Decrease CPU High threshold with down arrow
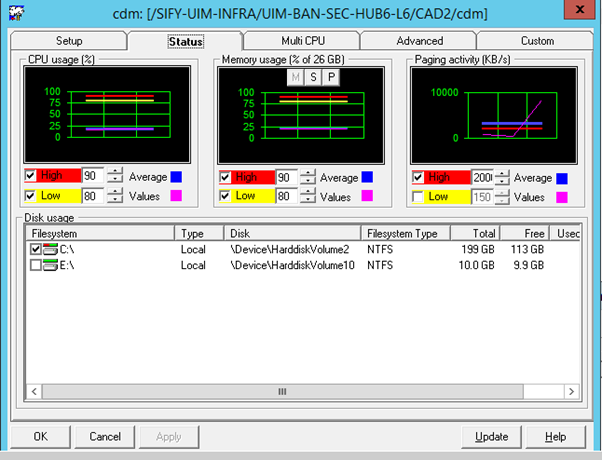Screen dimensions: 602x460 pos(115,179)
